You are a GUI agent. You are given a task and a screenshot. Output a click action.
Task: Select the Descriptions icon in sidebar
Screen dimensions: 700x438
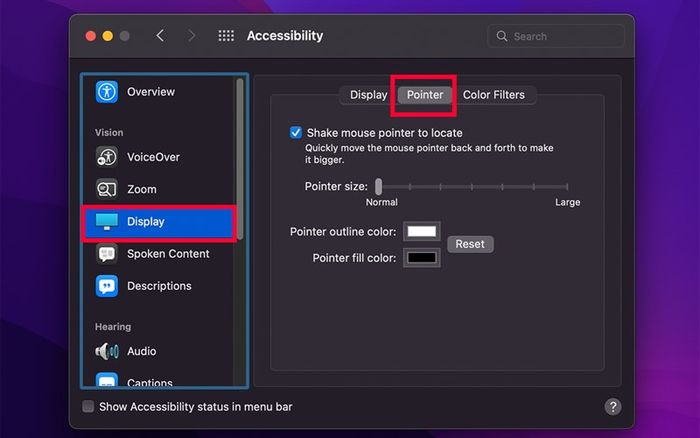coord(107,286)
